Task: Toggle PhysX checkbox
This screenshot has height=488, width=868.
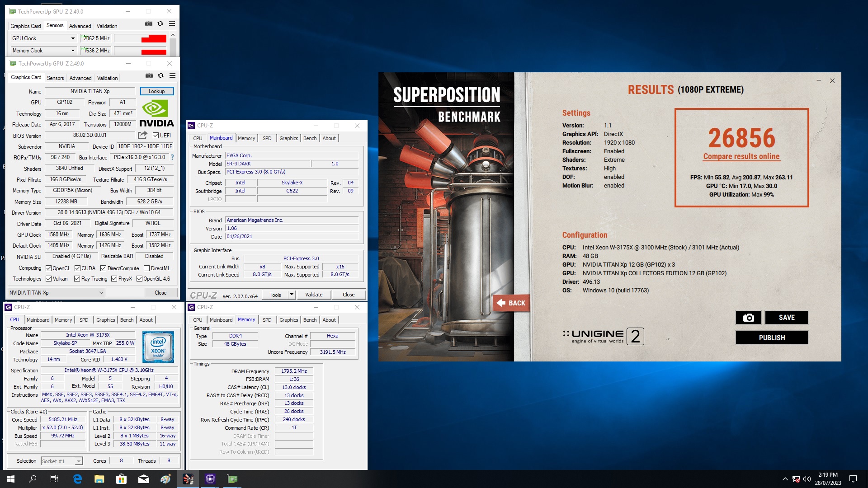Action: point(114,279)
